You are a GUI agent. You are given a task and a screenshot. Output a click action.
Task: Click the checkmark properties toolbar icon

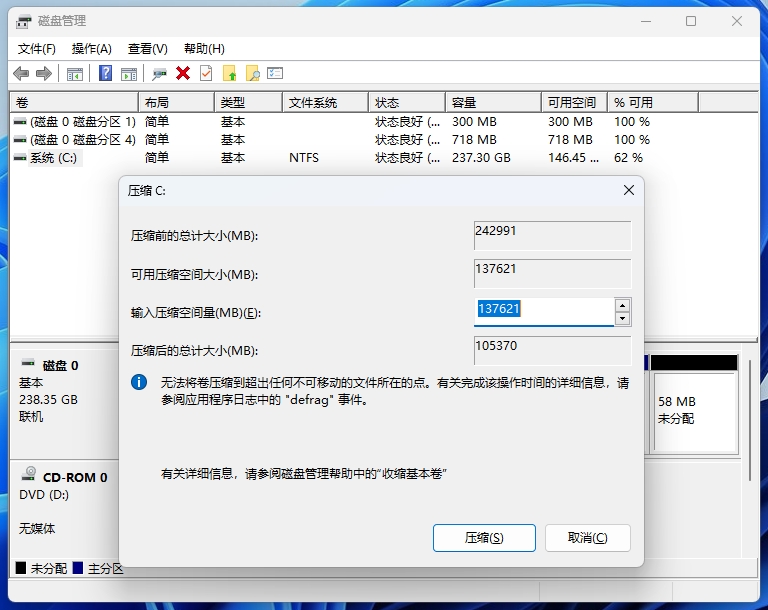click(206, 73)
